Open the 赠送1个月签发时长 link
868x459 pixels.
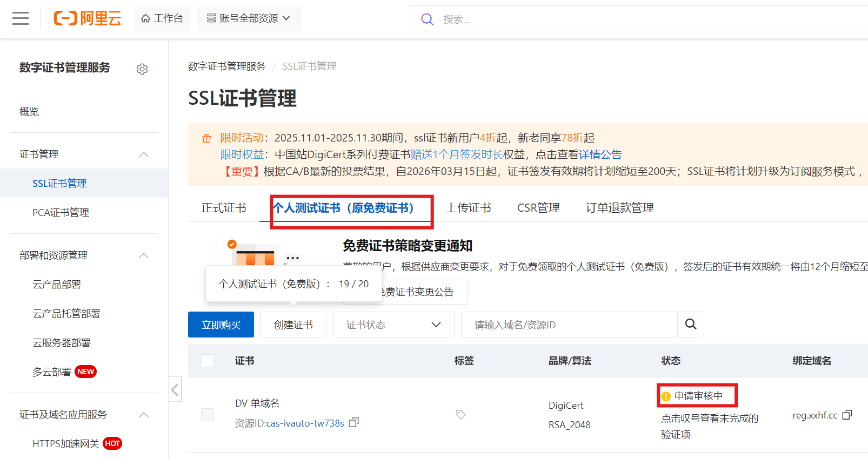pyautogui.click(x=457, y=154)
